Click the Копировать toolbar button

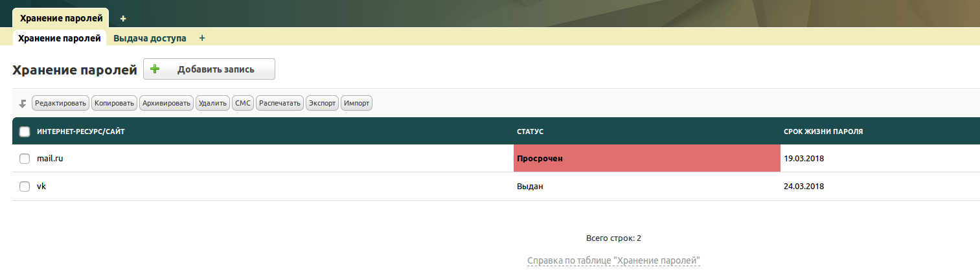(114, 103)
